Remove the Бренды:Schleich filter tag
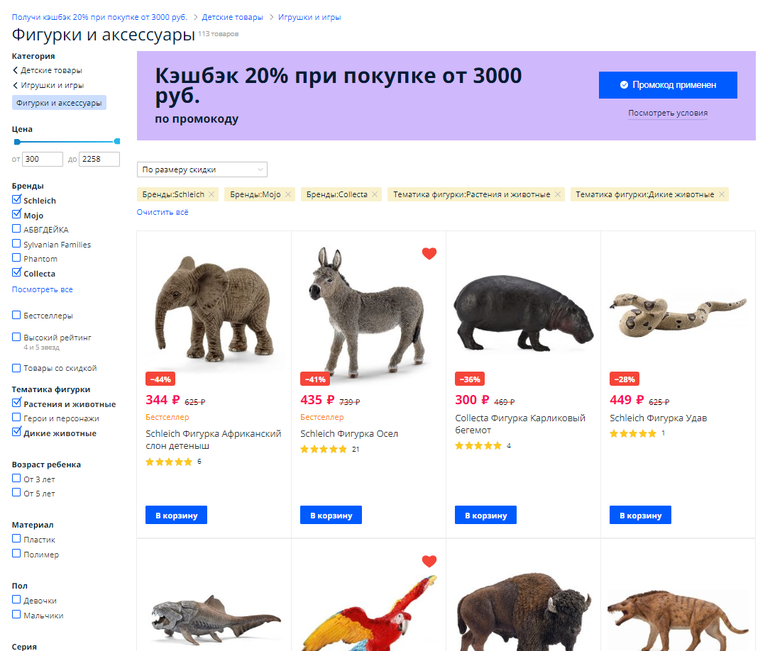The height and width of the screenshot is (651, 770). coord(213,194)
